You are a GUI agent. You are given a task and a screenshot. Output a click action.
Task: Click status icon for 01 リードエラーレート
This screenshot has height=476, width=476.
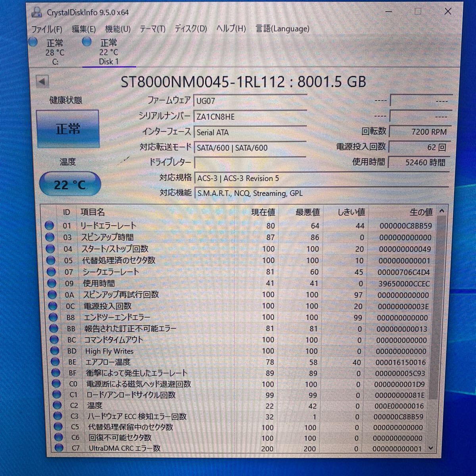[49, 226]
